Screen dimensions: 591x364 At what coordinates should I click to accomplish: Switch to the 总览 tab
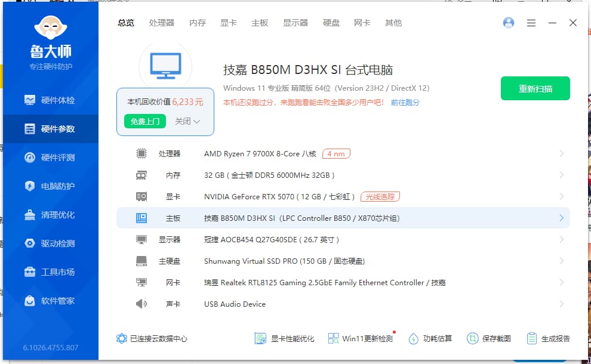point(125,23)
